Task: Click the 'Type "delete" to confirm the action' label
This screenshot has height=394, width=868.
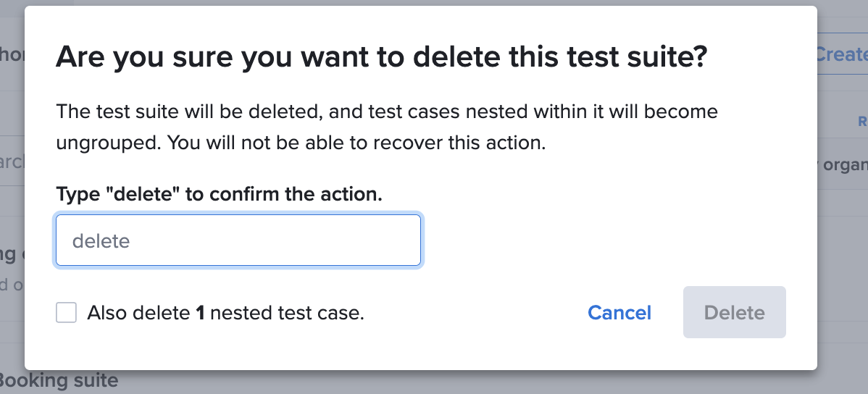Action: tap(219, 194)
